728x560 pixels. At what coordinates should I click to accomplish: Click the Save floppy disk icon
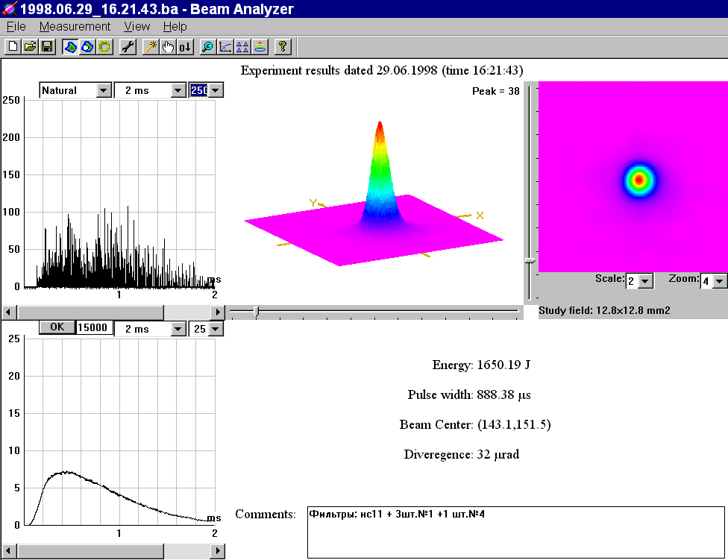pyautogui.click(x=47, y=46)
